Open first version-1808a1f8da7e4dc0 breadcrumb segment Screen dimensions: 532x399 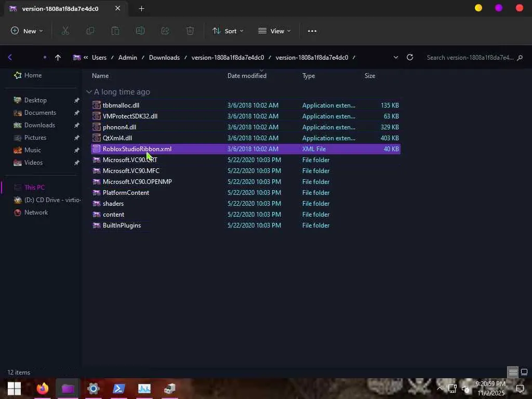pyautogui.click(x=228, y=57)
